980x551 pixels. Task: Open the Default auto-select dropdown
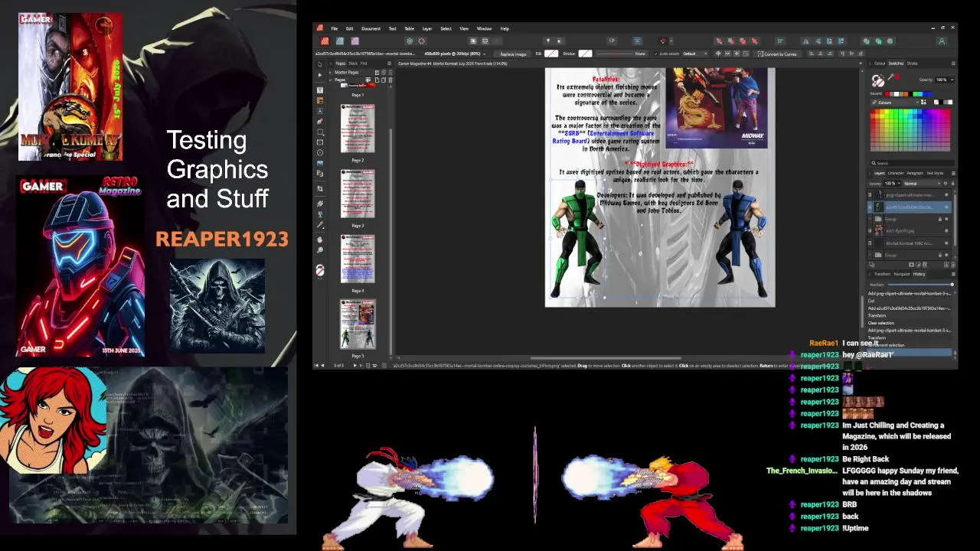point(696,54)
